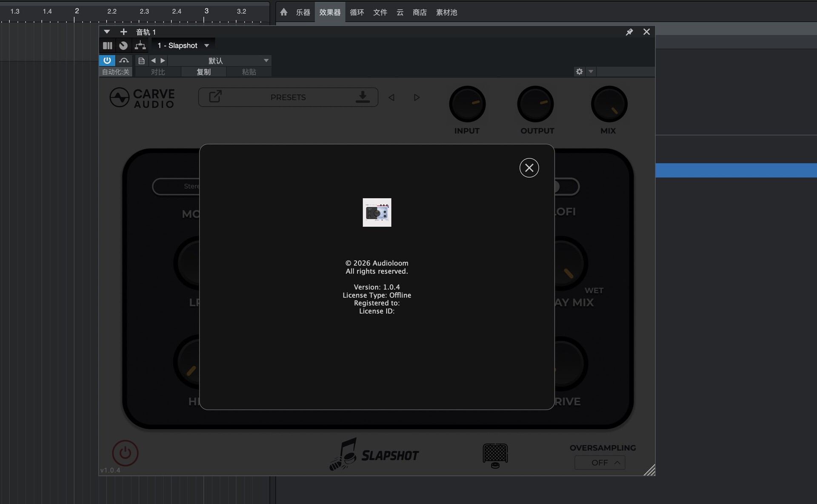The image size is (817, 504).
Task: Click the hockey net icon
Action: pos(495,455)
